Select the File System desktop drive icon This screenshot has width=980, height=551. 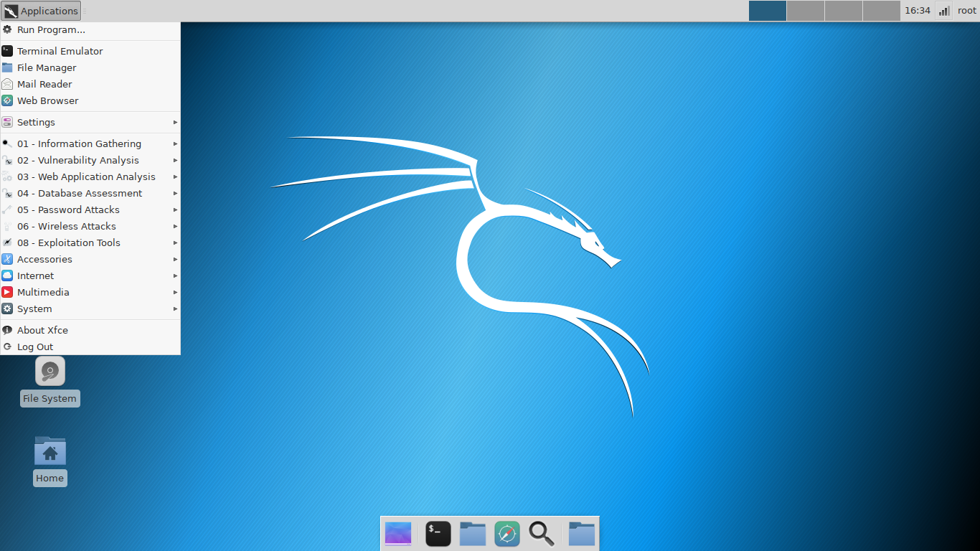click(50, 372)
